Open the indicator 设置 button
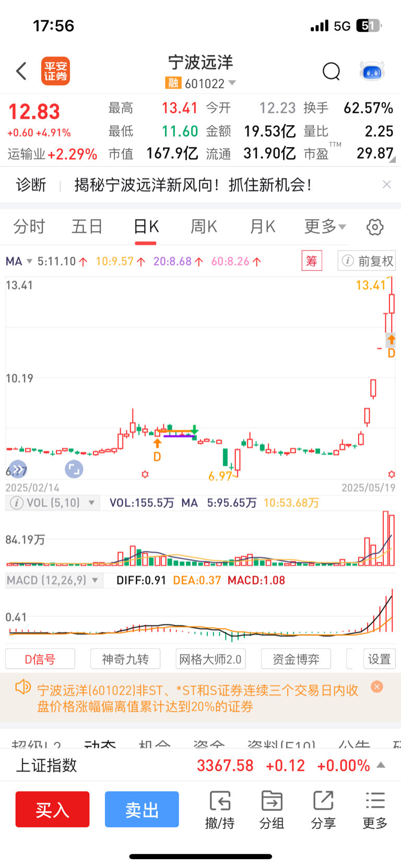The image size is (401, 868). tap(379, 659)
